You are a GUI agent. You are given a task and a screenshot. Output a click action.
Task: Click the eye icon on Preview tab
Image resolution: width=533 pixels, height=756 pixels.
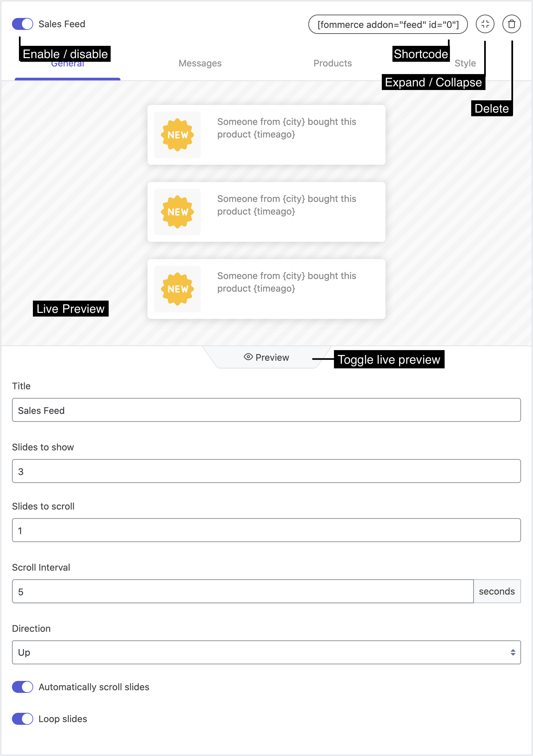click(x=248, y=357)
